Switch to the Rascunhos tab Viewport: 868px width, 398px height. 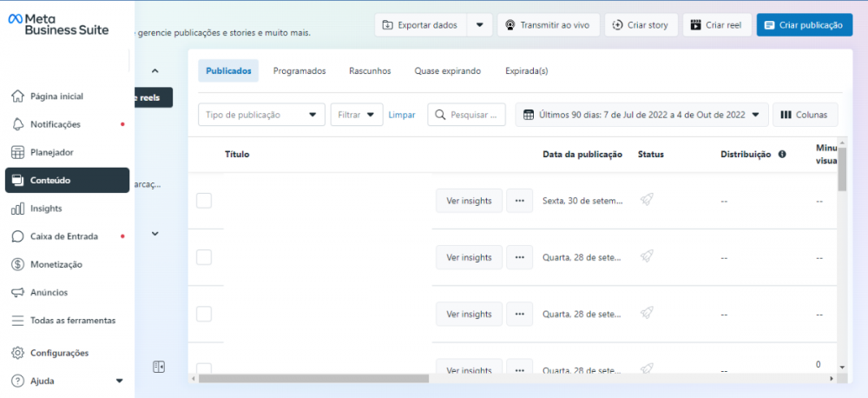click(x=370, y=71)
